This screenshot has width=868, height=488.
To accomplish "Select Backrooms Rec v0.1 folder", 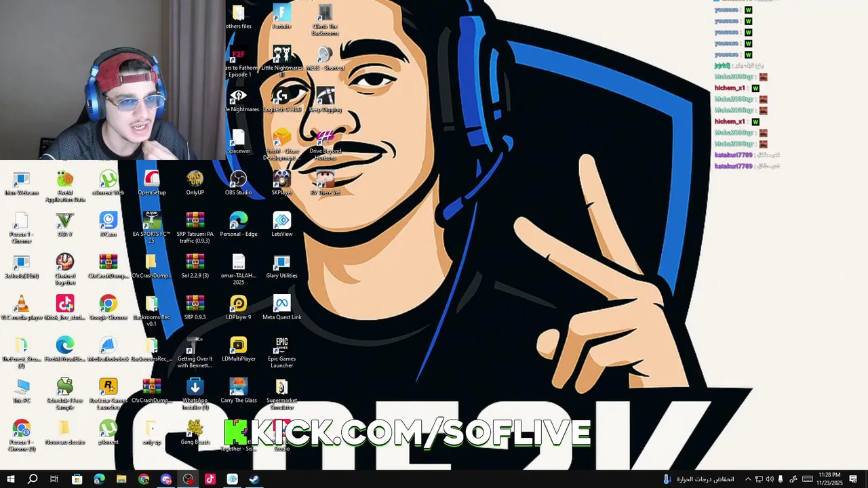I will [x=152, y=311].
